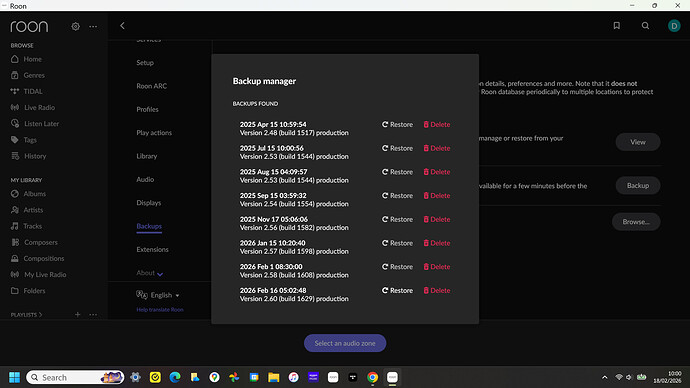Open Tracks in My Library
Viewport: 690px width, 388px height.
click(x=26, y=226)
